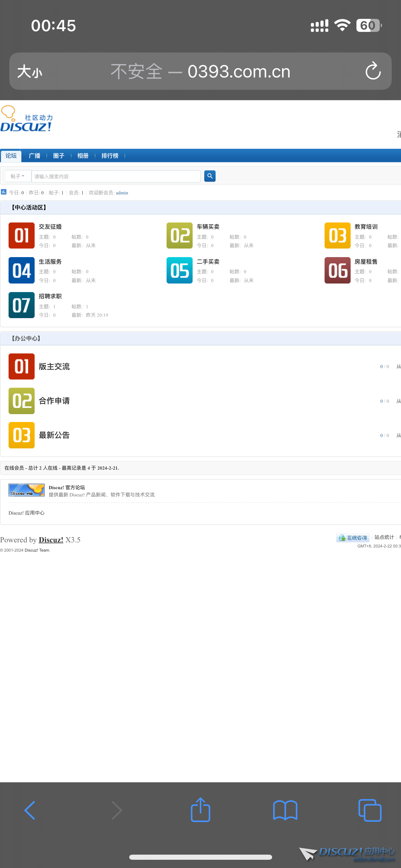Open the 教育培训 forum link
The image size is (401, 868).
point(366,227)
